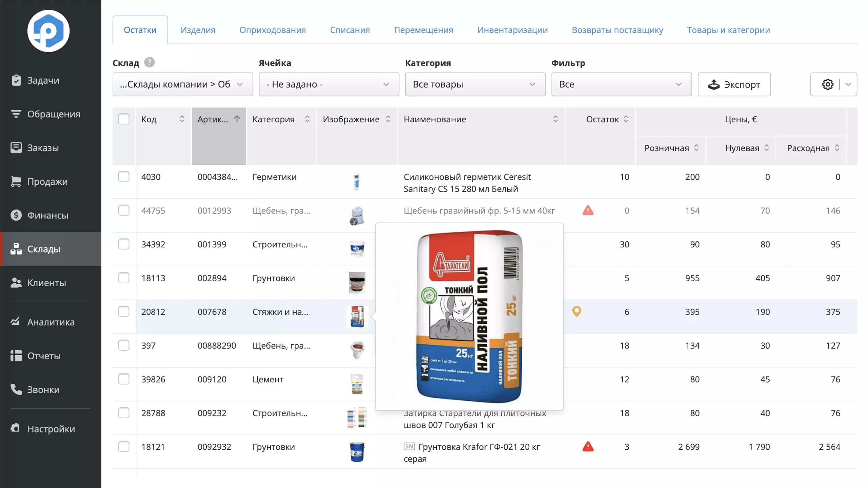
Task: Click the help question mark next to Склад
Action: 149,63
